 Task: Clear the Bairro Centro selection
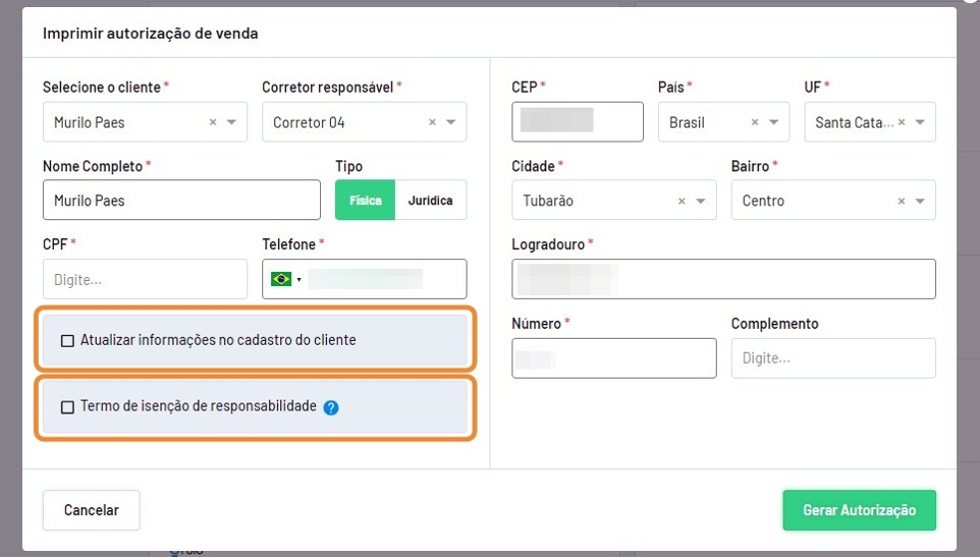click(x=901, y=200)
